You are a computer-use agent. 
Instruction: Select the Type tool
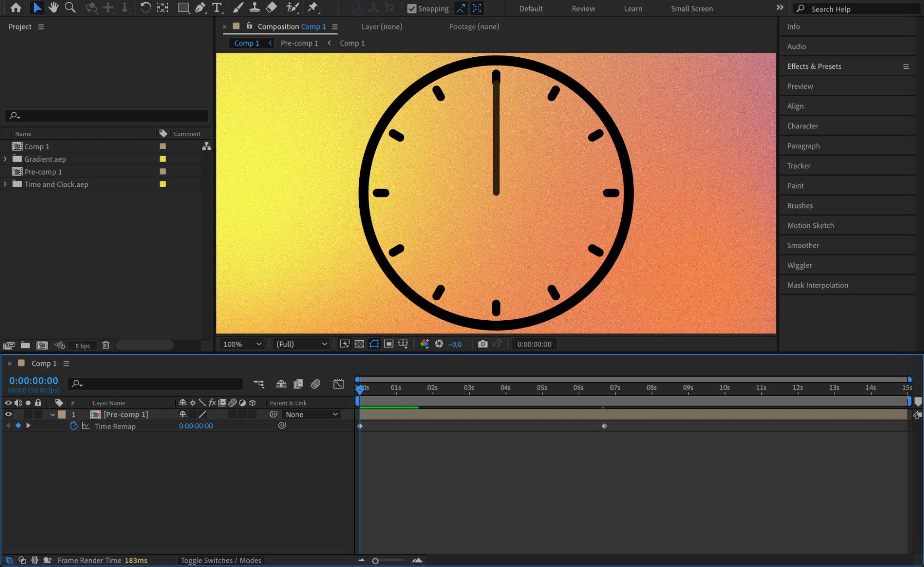(216, 7)
